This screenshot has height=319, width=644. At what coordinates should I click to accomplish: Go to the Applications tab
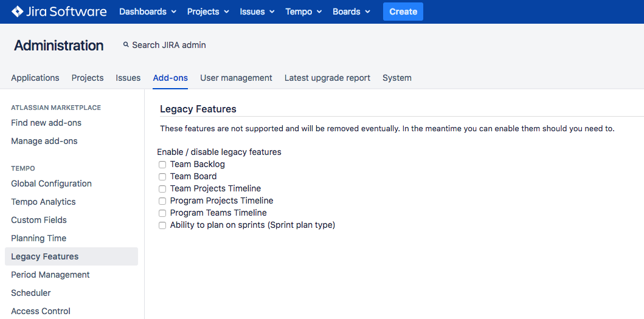click(35, 78)
